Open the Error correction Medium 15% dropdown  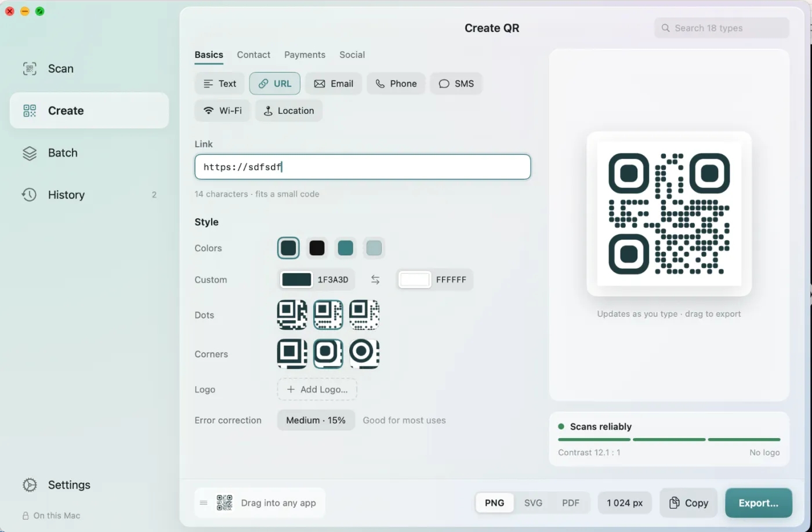(316, 420)
